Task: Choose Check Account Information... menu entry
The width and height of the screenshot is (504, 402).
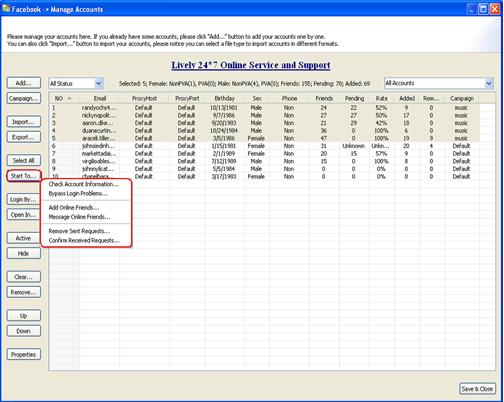Action: [86, 184]
